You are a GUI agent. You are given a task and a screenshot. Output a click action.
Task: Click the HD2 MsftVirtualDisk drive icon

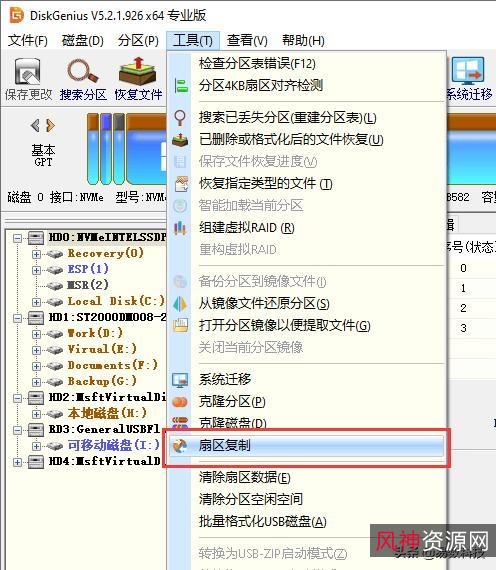[x=36, y=398]
